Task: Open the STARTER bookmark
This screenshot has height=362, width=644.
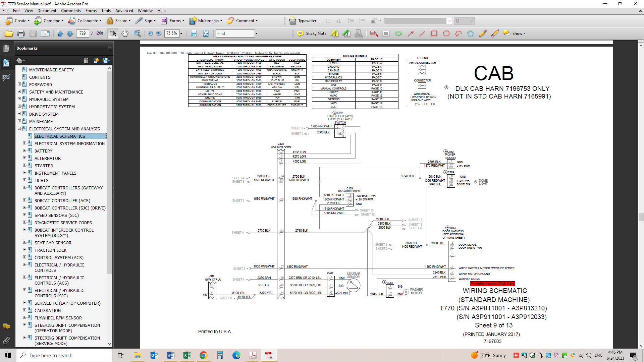Action: [44, 166]
